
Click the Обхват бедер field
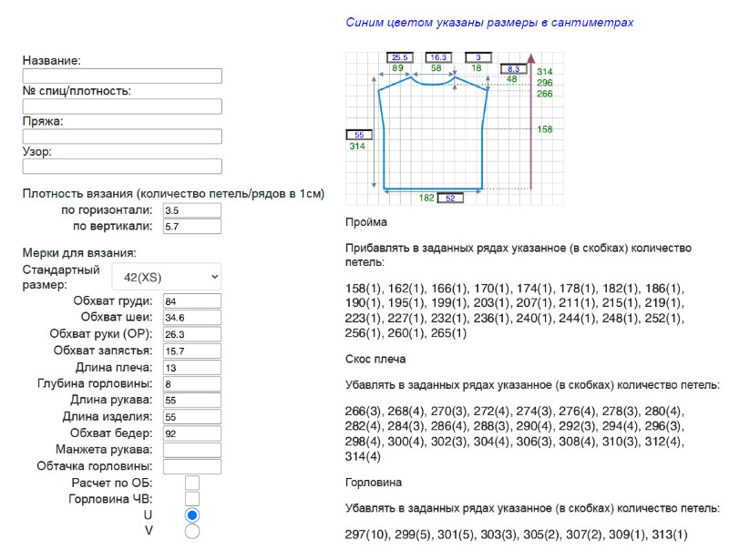(191, 433)
